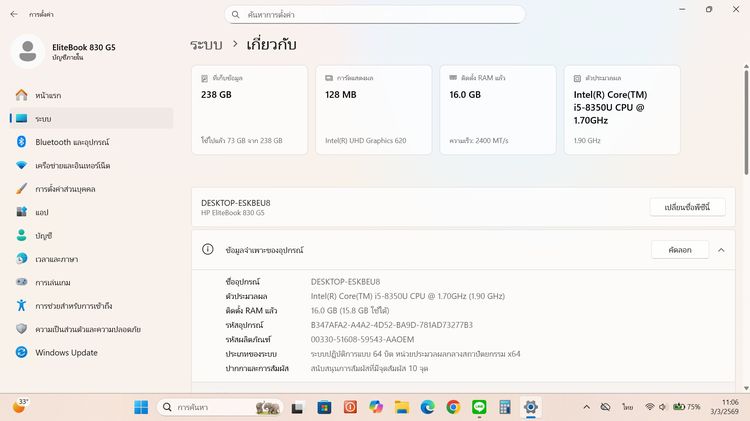Viewport: 750px width, 421px height.
Task: Select the processor value ending (1.90 GHz)
Action: click(x=408, y=296)
